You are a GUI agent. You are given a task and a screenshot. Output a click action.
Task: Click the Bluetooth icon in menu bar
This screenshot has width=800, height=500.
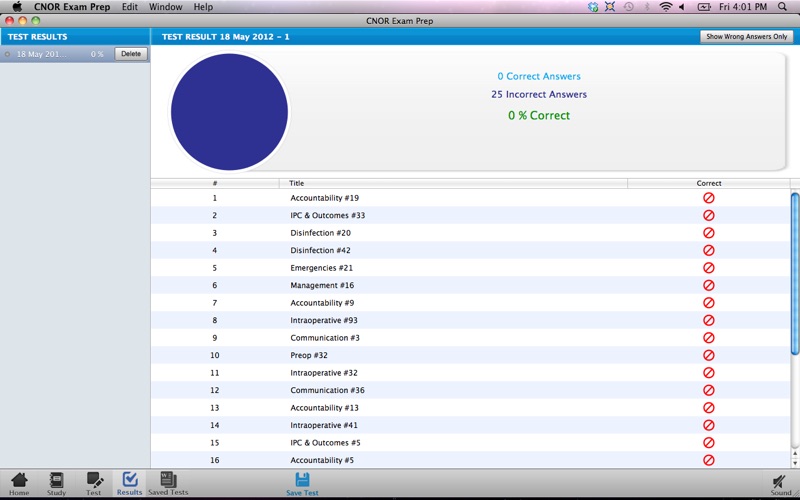(646, 7)
